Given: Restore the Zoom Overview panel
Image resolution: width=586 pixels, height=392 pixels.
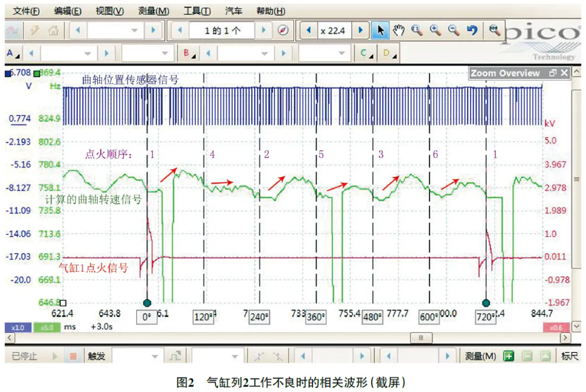Looking at the screenshot, I should pos(553,73).
